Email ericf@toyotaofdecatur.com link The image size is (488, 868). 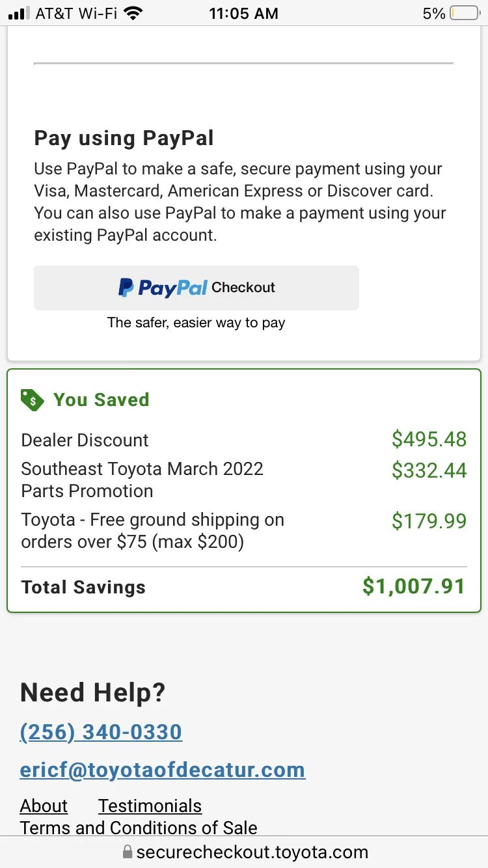point(163,770)
